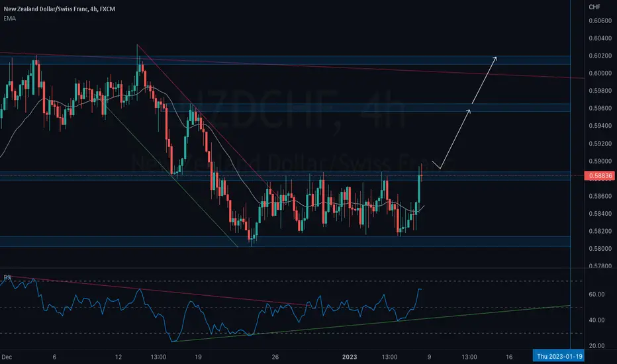Viewport: 617px width, 364px height.
Task: Click the 26 date label on time axis
Action: click(275, 357)
